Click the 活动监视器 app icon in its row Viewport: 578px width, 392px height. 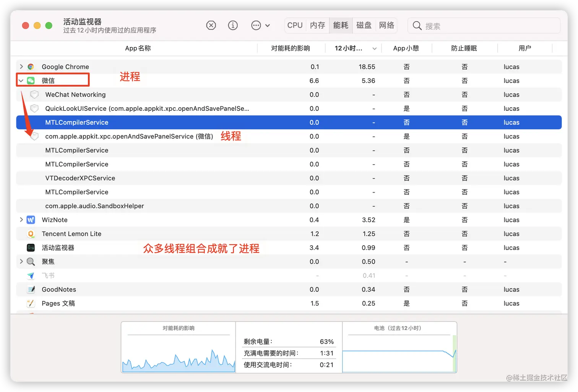tap(31, 248)
